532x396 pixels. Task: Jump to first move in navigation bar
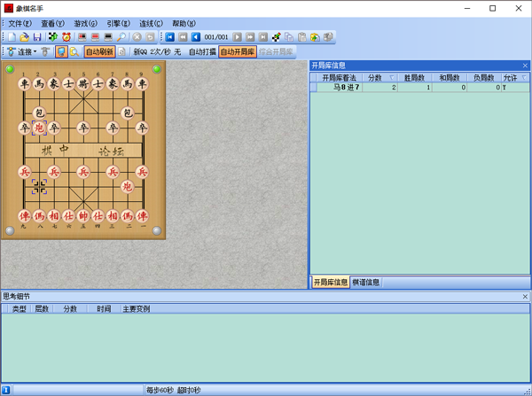point(170,37)
